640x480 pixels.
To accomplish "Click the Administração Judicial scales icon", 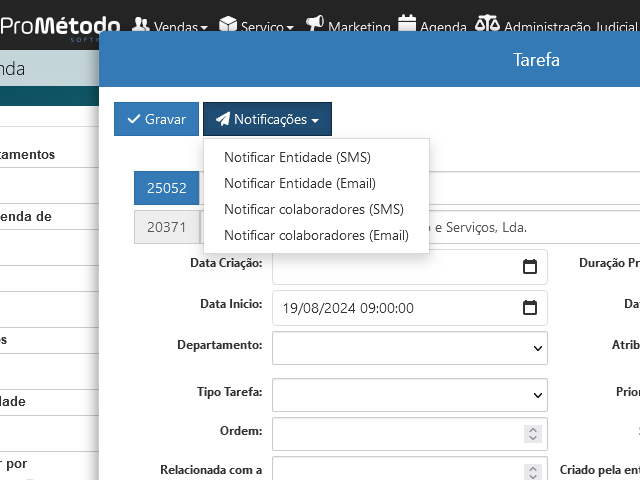I will (487, 24).
